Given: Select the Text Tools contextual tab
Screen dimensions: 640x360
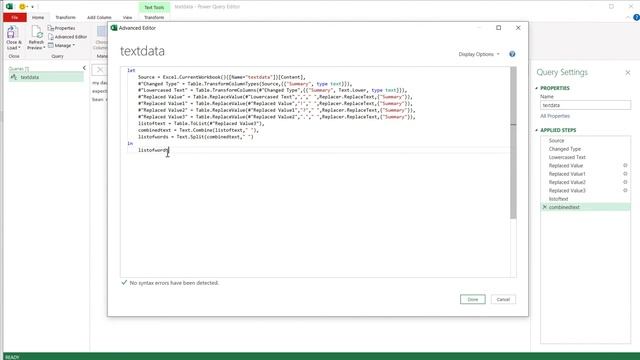Looking at the screenshot, I should pyautogui.click(x=154, y=7).
